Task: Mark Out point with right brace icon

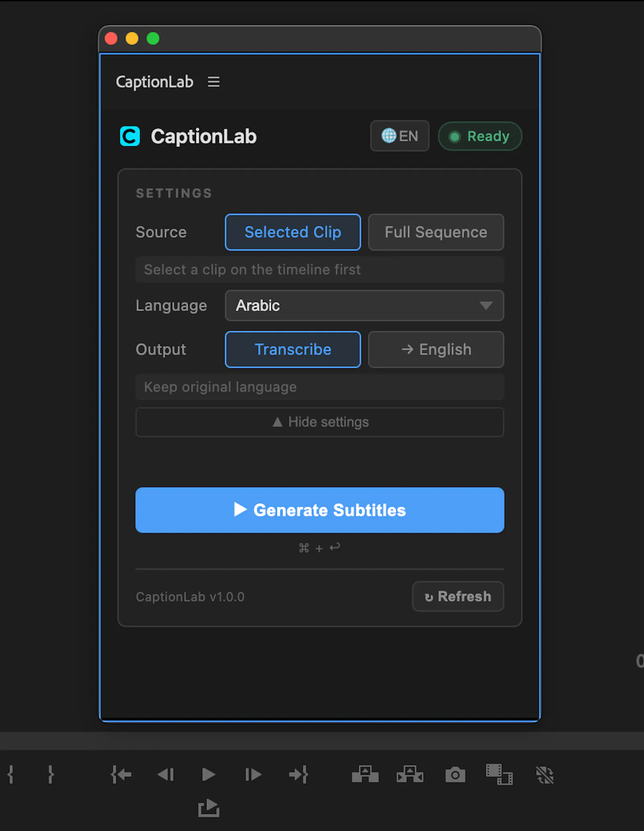Action: point(51,774)
